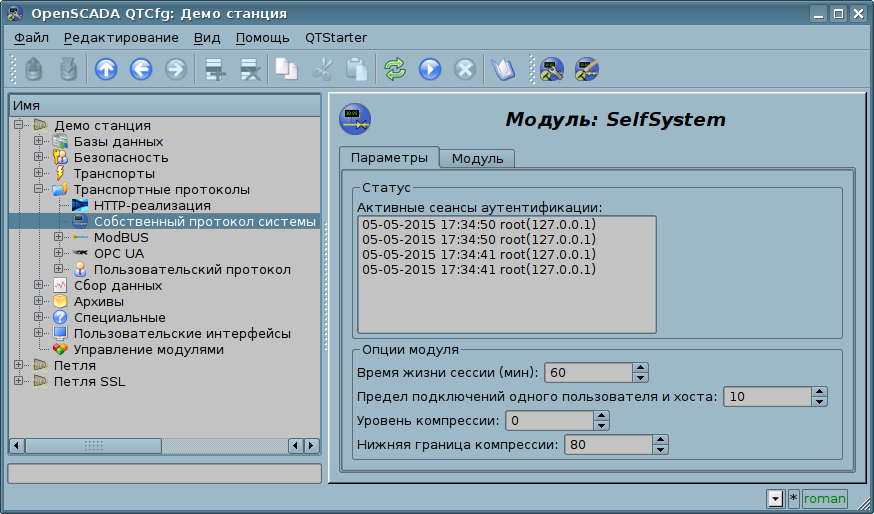The width and height of the screenshot is (874, 514).
Task: Click the Архивы box icon
Action: [x=60, y=302]
